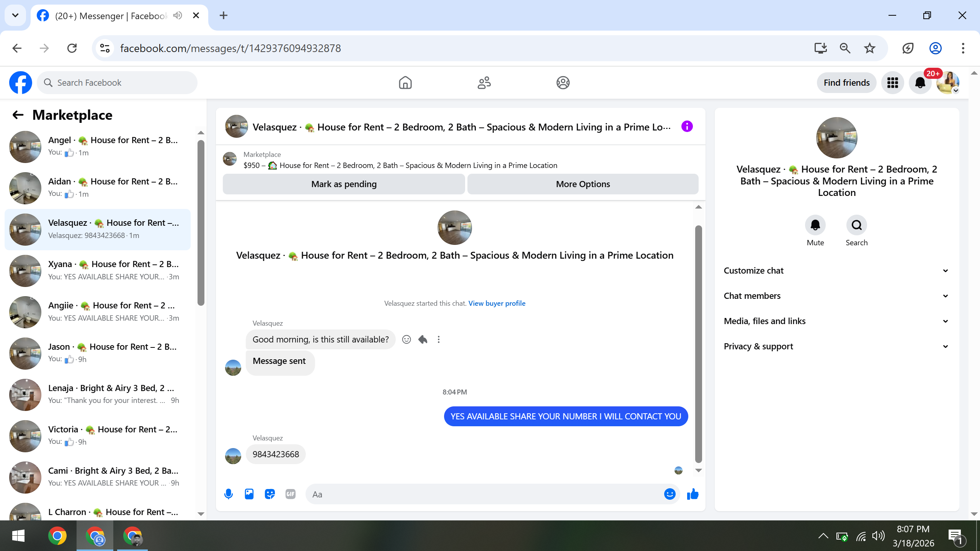Choose the sticker icon in composer
The width and height of the screenshot is (980, 551).
coord(270,494)
